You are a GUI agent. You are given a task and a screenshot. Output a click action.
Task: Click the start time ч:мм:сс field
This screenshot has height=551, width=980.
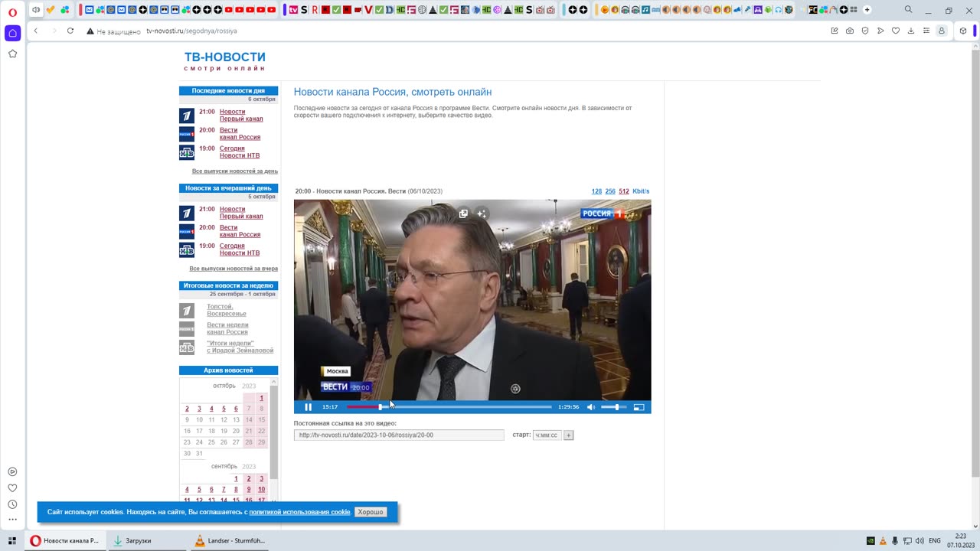coord(547,435)
